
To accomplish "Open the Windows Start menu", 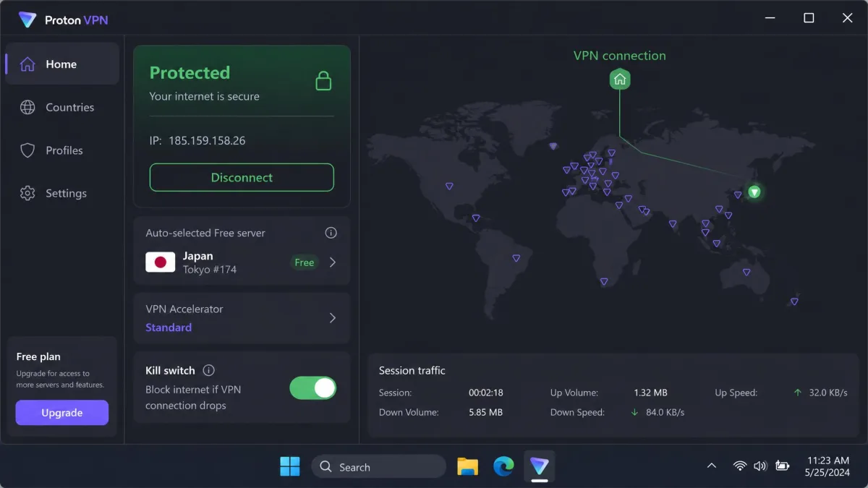I will [x=290, y=467].
